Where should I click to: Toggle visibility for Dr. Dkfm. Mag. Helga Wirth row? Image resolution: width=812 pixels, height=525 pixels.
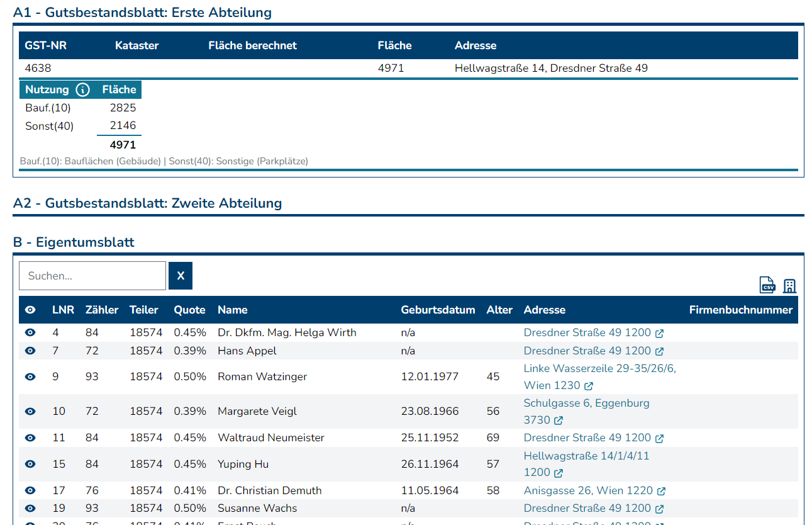coord(30,332)
